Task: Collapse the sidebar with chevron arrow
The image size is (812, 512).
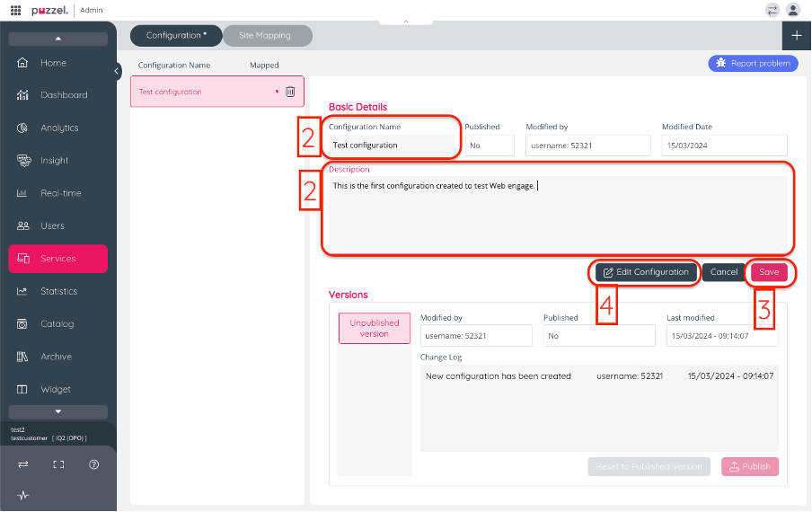Action: click(x=118, y=70)
